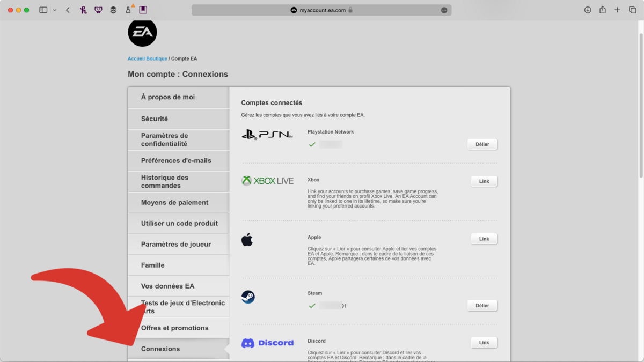Image resolution: width=644 pixels, height=362 pixels.
Task: Click the lock icon in address bar
Action: click(350, 10)
